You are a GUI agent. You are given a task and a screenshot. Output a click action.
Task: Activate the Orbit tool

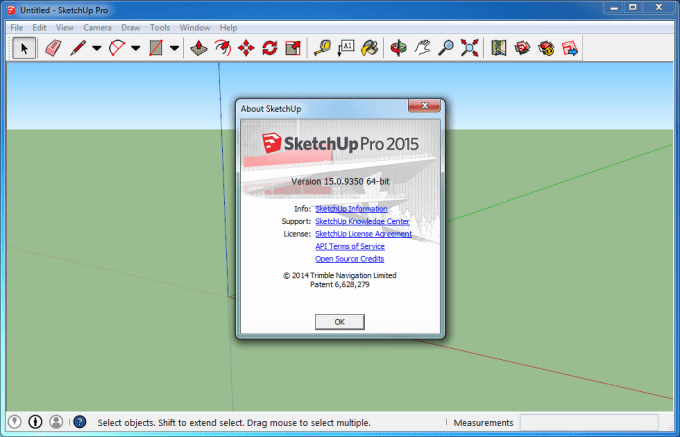(x=398, y=48)
